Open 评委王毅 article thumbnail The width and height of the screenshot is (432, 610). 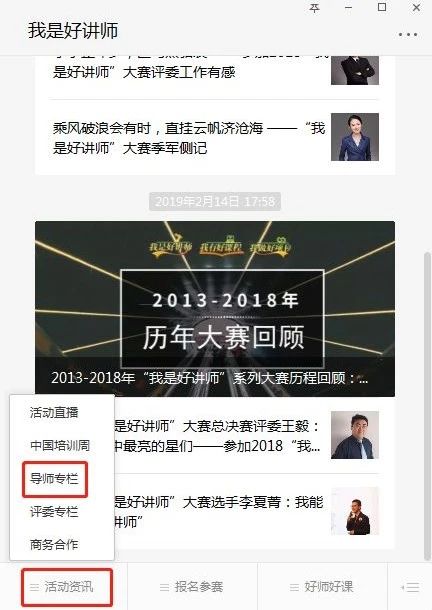coord(355,435)
